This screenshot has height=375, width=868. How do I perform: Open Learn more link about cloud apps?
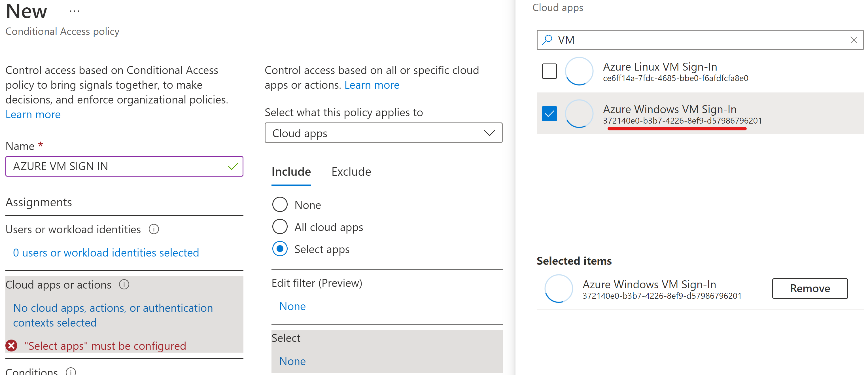[x=372, y=85]
